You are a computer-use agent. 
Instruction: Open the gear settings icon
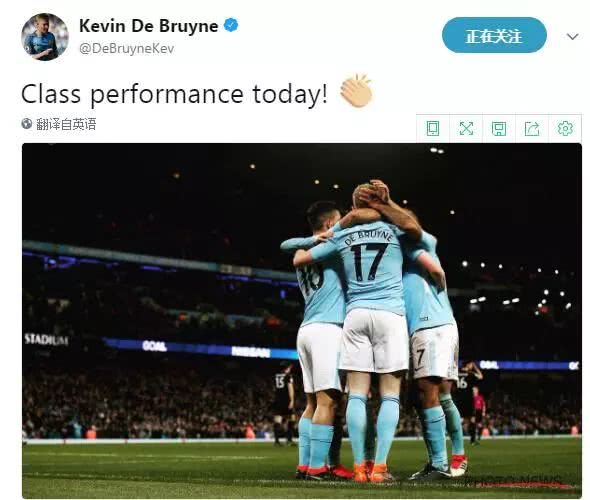pyautogui.click(x=565, y=128)
